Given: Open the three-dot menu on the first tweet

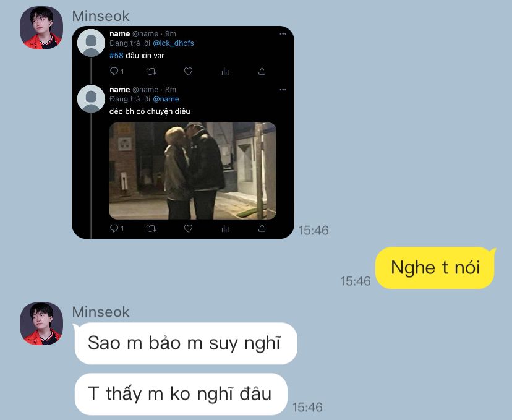Looking at the screenshot, I should click(283, 33).
